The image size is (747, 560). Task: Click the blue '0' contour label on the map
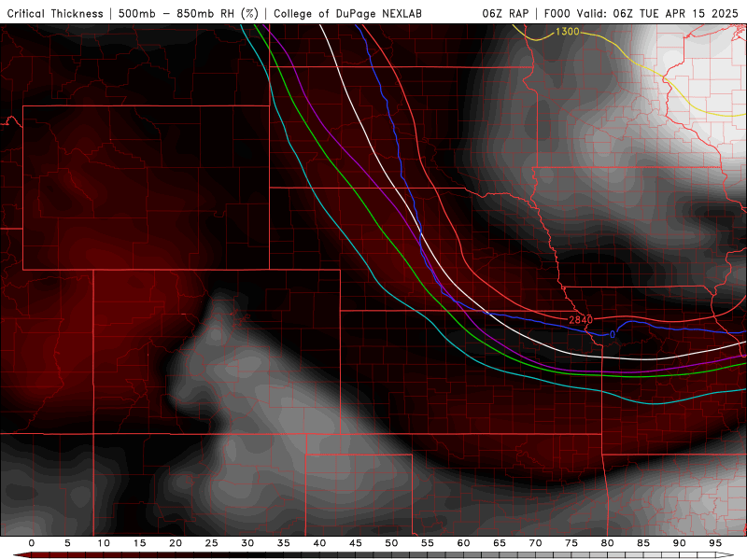coord(613,335)
